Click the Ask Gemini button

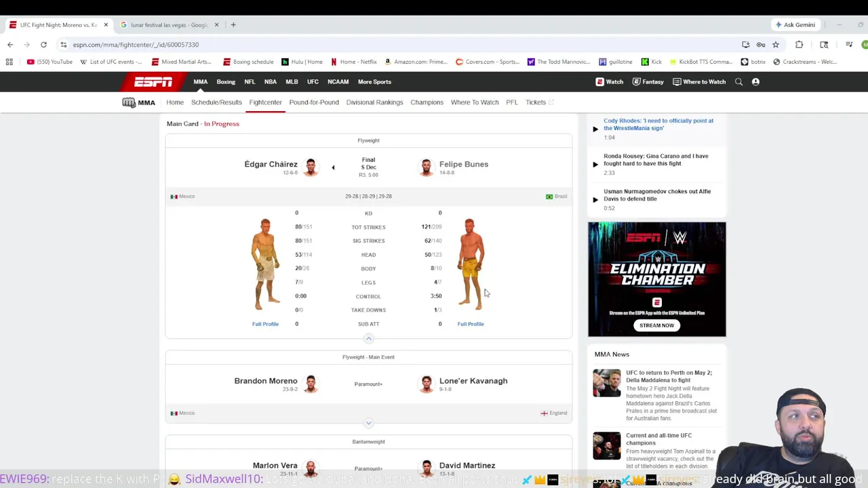795,25
